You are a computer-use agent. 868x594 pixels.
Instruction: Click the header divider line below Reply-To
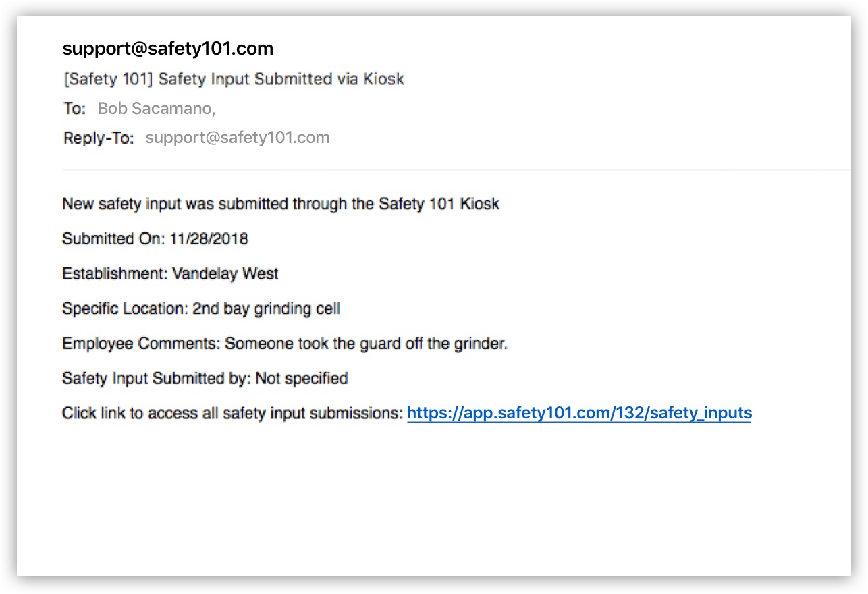tap(456, 169)
